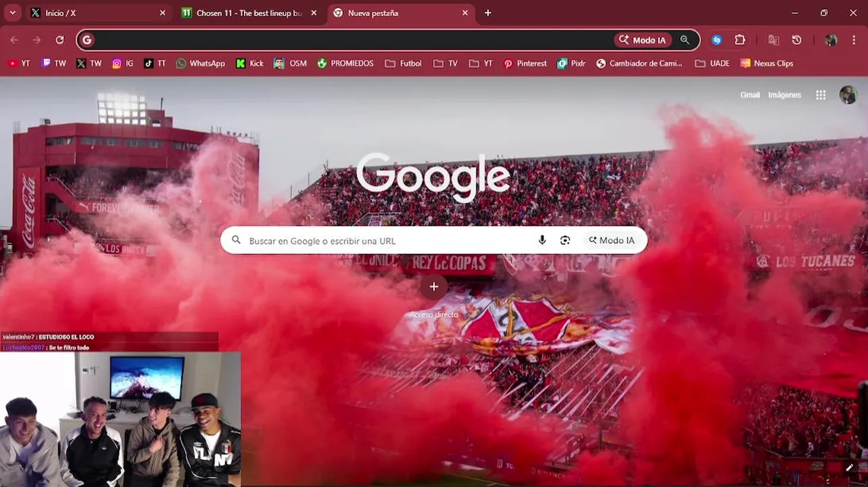Open the Nexus Clips bookmark
Screen dimensions: 868x487
pos(767,64)
